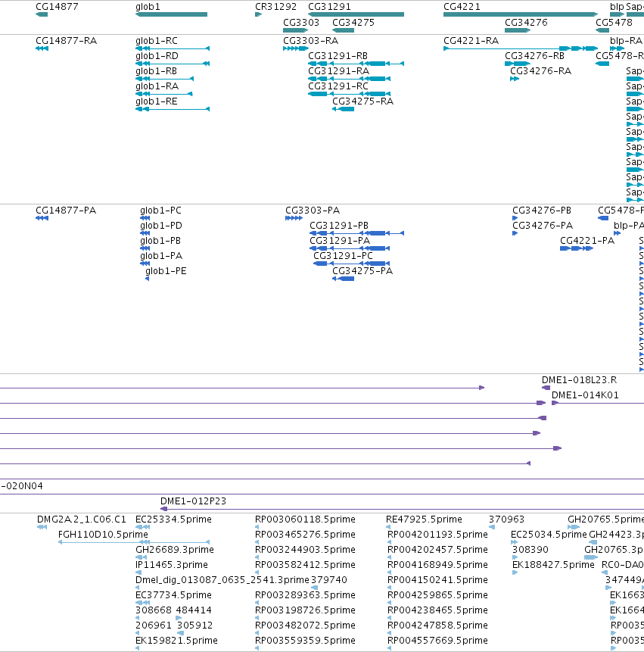
Task: Select EST GH26689.3prime
Action: coord(175,550)
